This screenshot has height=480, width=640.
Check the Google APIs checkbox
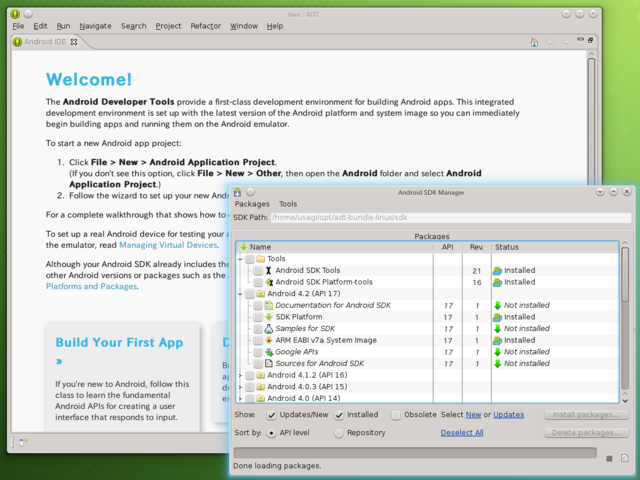pyautogui.click(x=258, y=352)
